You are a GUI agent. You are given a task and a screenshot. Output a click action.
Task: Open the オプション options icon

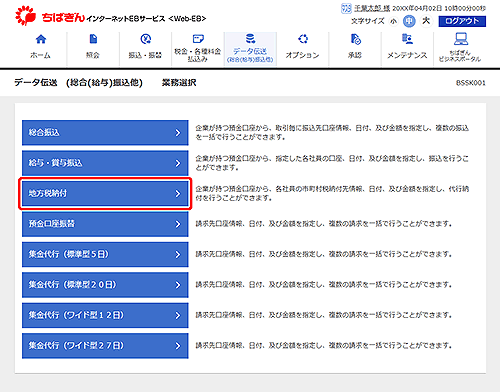click(303, 39)
